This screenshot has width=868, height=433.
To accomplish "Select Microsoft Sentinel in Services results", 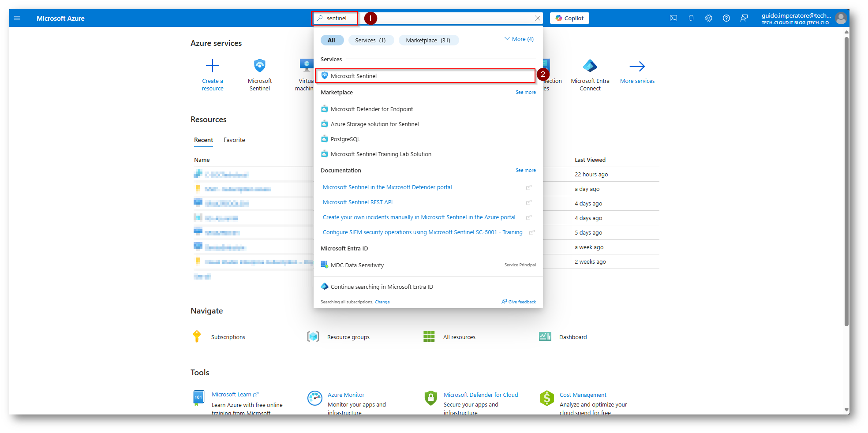I will point(425,76).
